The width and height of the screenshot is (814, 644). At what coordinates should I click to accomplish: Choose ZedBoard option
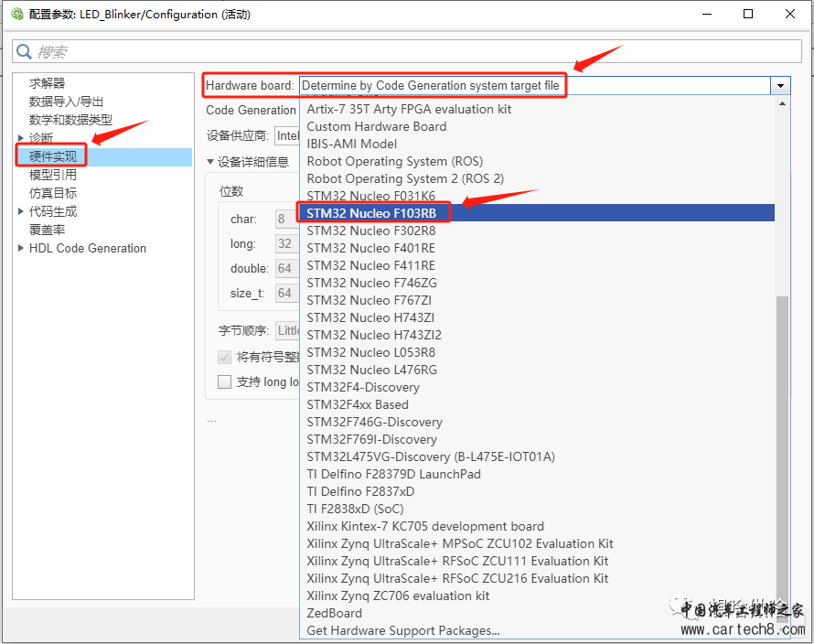(x=537, y=614)
